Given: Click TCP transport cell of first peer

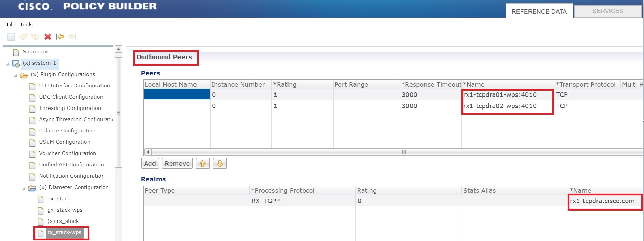Looking at the screenshot, I should pos(587,95).
